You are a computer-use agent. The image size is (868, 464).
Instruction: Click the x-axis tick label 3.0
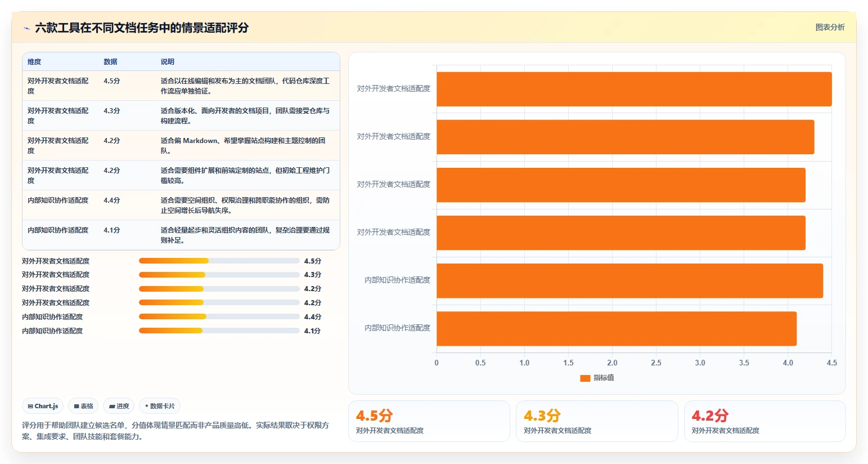click(x=700, y=363)
